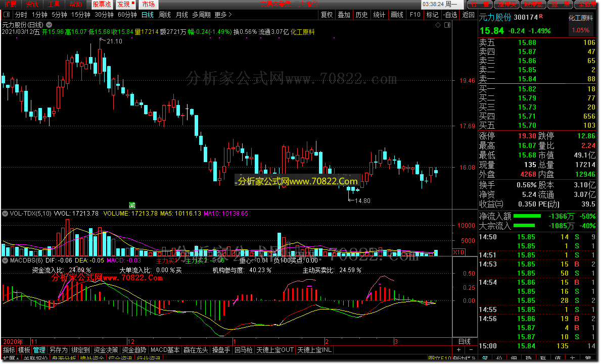
Task: Apply the 回马枪 indicator
Action: click(244, 350)
